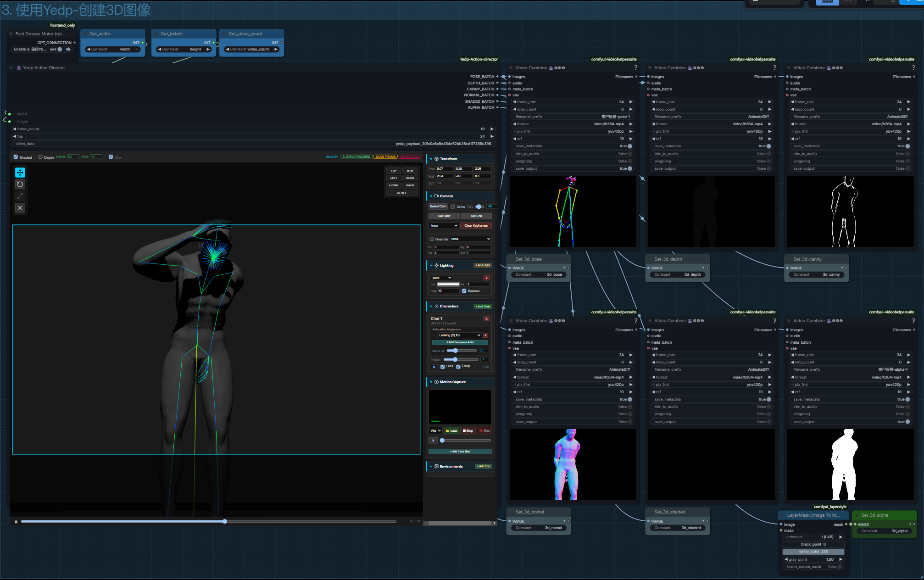Click the BAKE FRAME button

click(x=385, y=157)
